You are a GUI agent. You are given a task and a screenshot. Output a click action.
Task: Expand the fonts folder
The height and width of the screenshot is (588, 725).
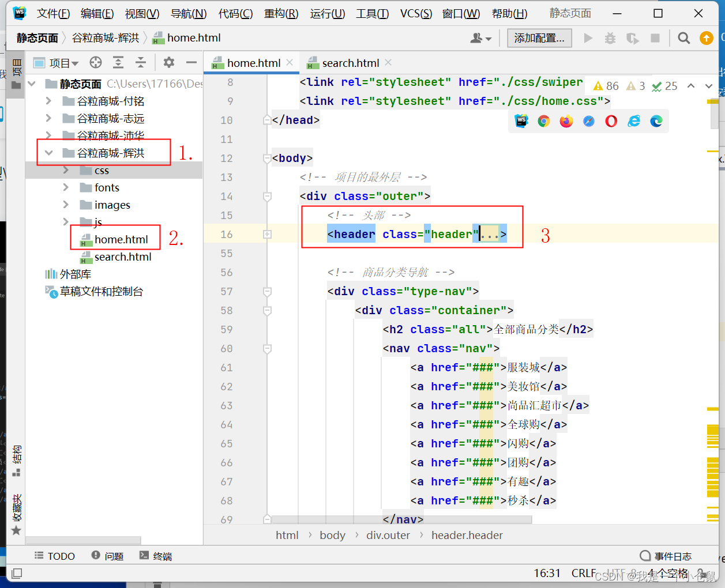(66, 187)
